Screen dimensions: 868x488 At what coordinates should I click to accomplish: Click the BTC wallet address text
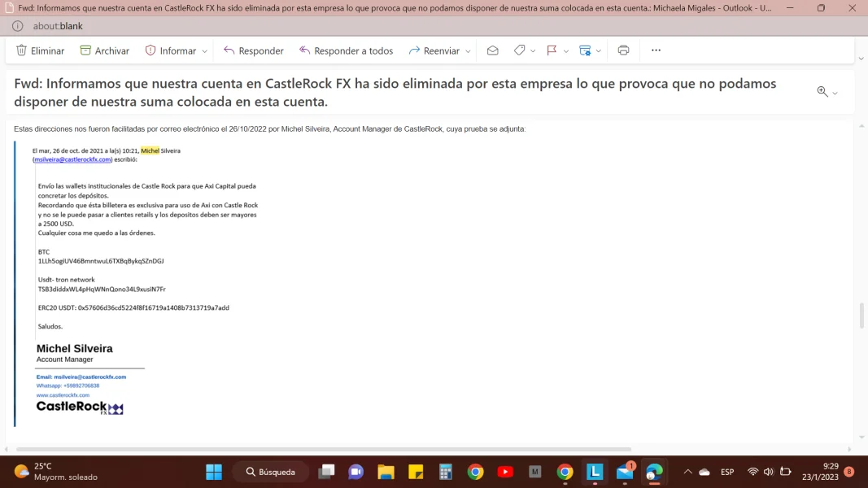101,261
